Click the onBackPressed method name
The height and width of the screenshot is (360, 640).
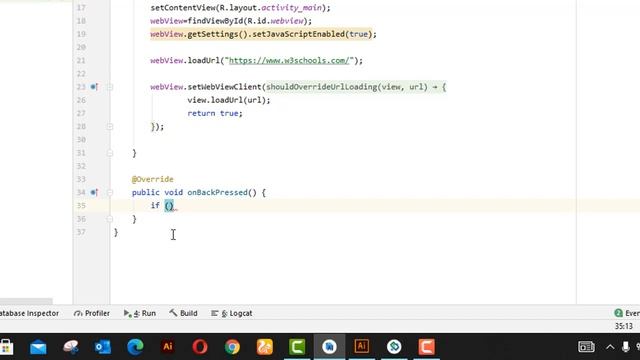coord(217,192)
